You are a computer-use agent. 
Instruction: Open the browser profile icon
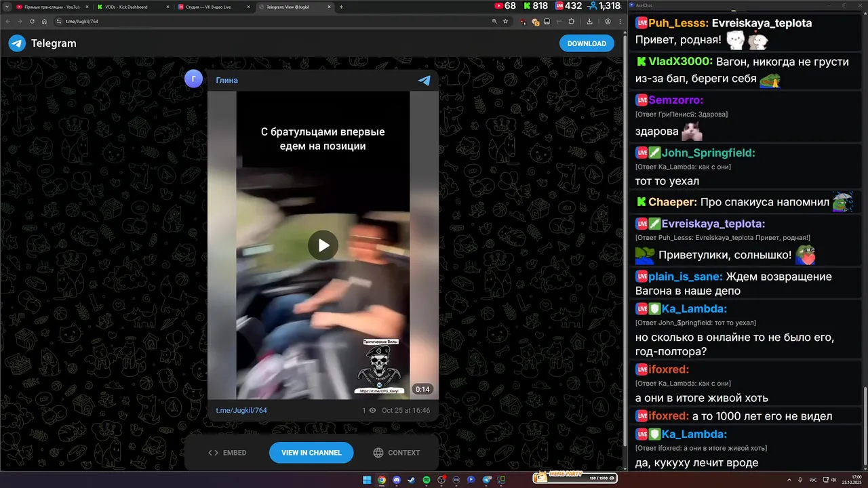pyautogui.click(x=608, y=21)
